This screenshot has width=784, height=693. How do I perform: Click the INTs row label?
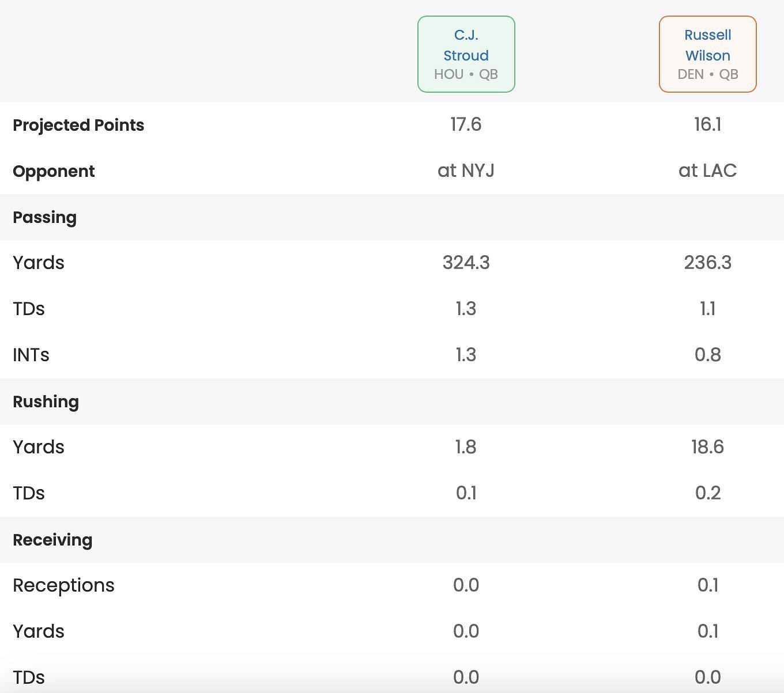[31, 355]
